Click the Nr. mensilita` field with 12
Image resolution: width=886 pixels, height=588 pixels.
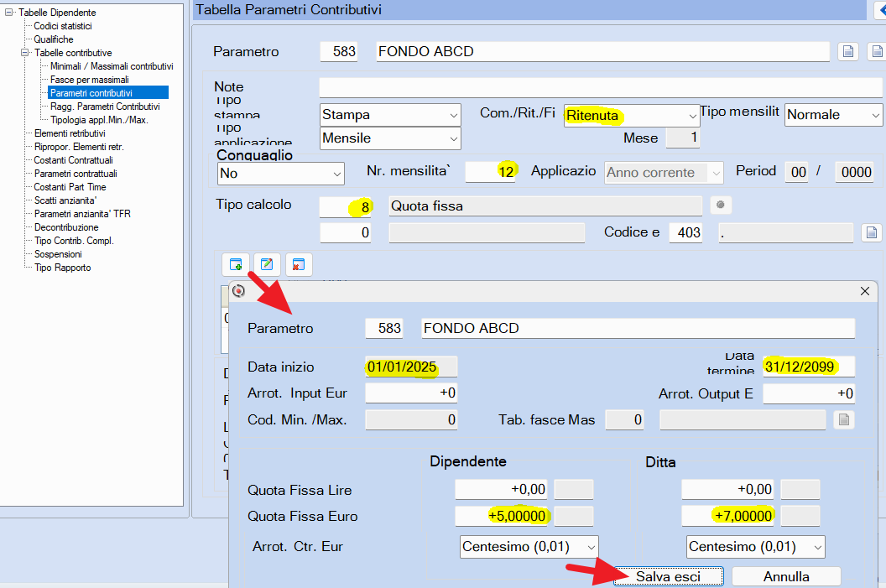click(x=490, y=172)
